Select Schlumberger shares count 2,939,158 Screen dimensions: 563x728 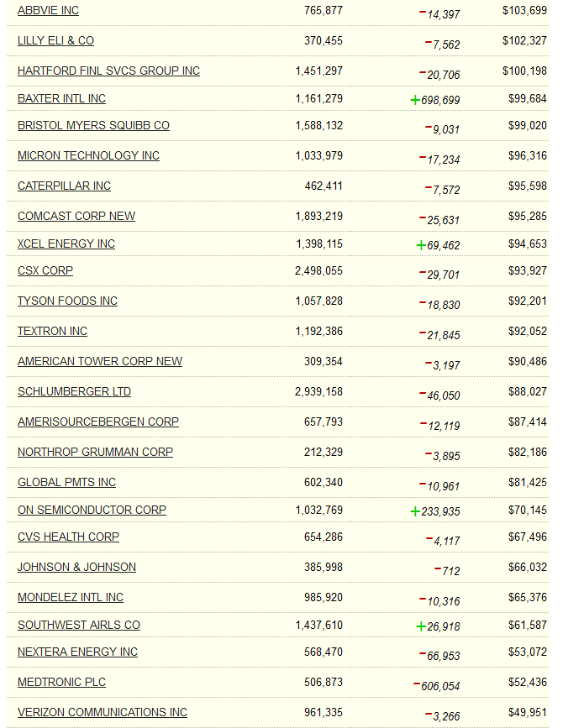[x=318, y=391]
